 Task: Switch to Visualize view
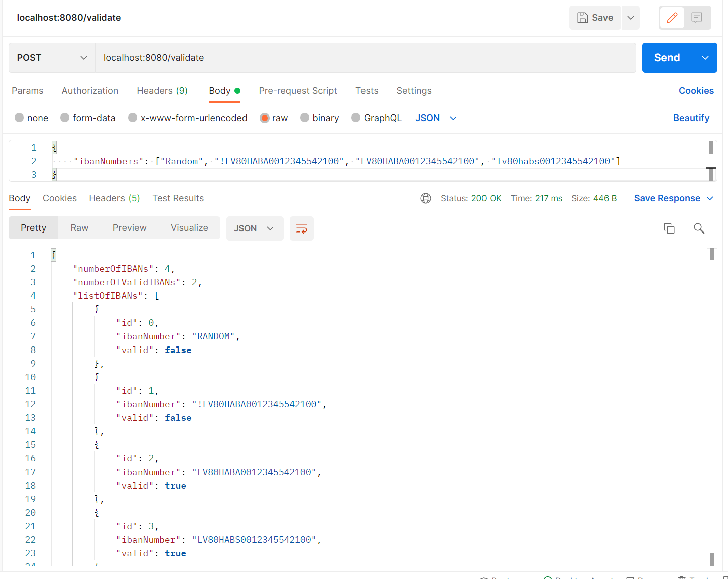(189, 228)
